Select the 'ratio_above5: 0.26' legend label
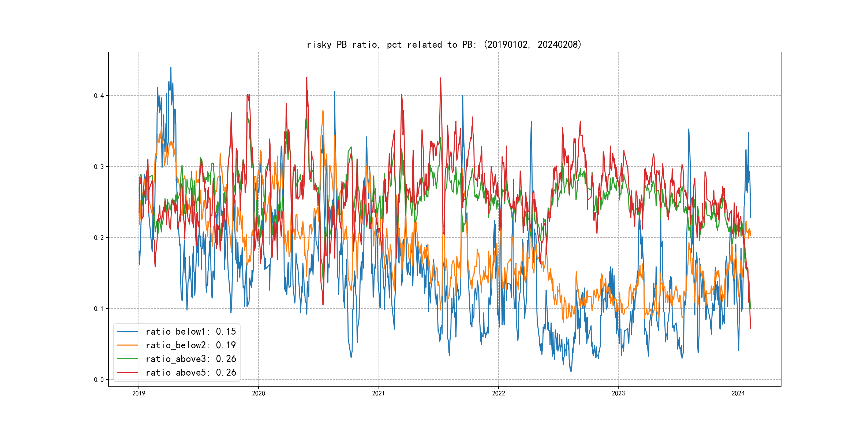This screenshot has width=868, height=434. click(x=191, y=372)
